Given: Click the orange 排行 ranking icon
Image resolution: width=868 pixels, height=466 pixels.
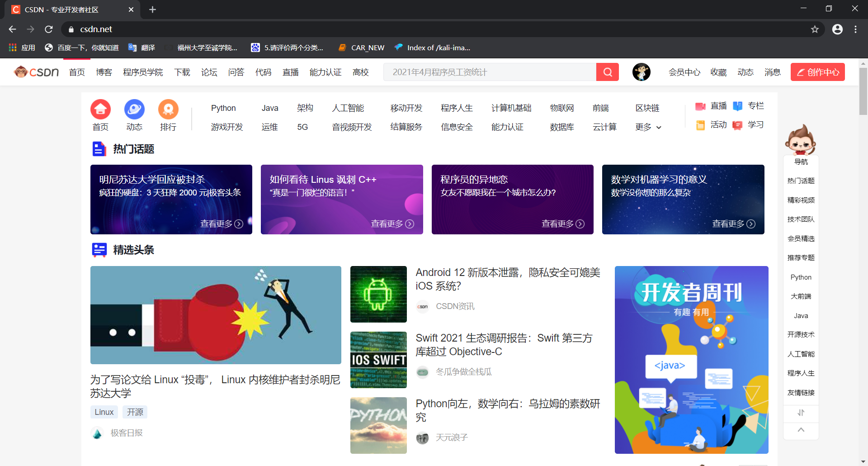Looking at the screenshot, I should coord(168,109).
